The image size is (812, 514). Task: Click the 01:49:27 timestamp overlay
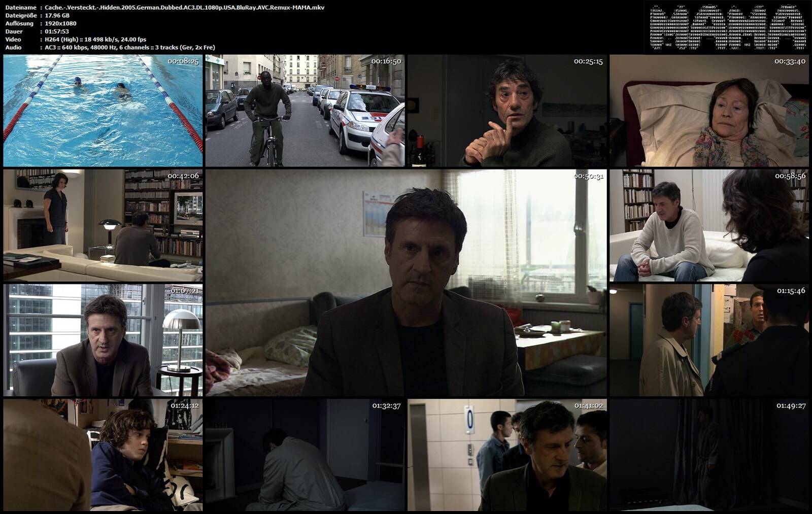(791, 405)
